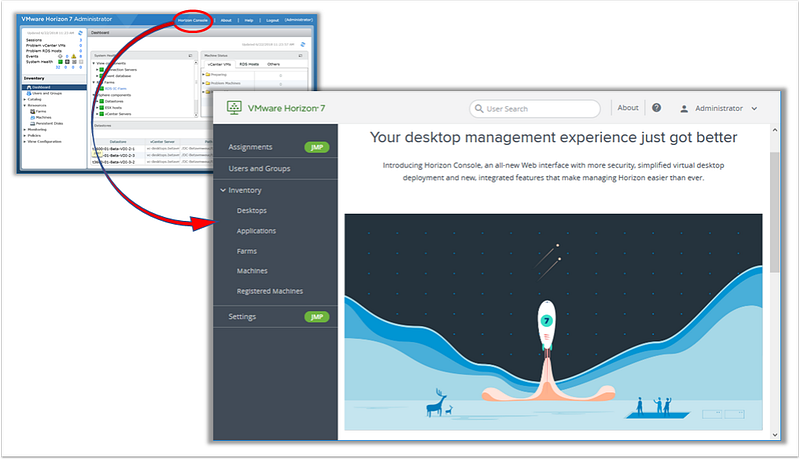Click the Dashboard panel title
Screen dimensions: 800x459
[x=100, y=33]
